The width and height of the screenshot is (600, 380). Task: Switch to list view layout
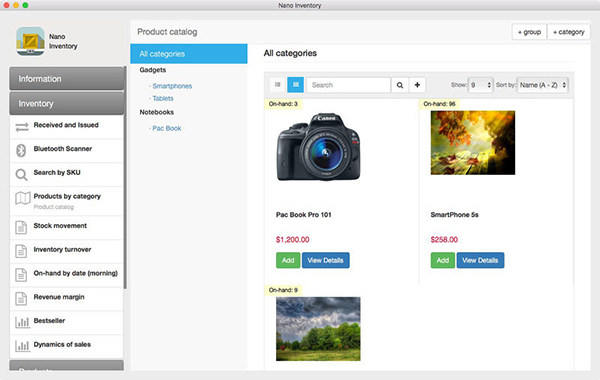click(278, 85)
